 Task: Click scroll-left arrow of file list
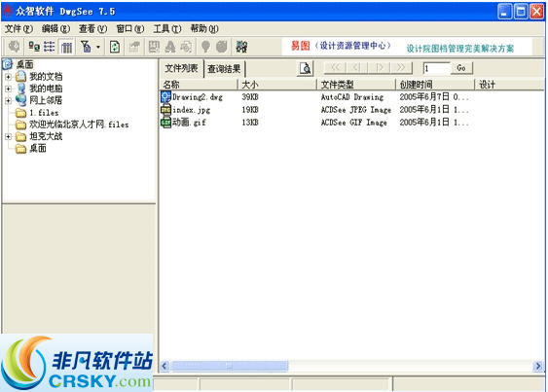click(164, 366)
